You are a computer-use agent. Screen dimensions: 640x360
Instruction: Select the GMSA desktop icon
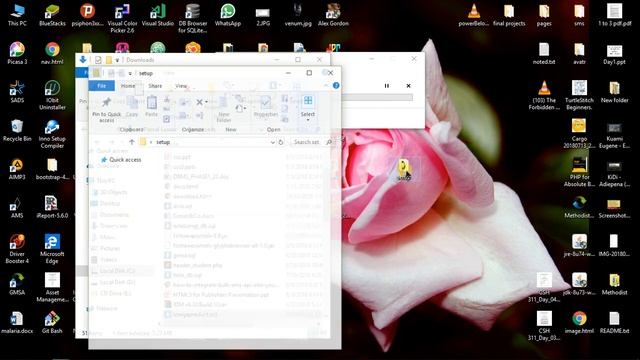point(17,284)
